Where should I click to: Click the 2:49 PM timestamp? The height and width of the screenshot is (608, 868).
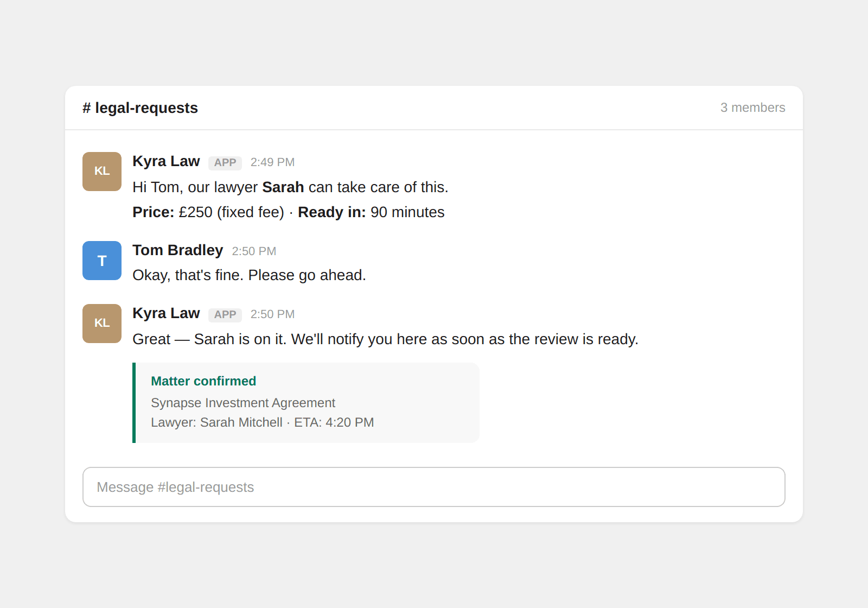point(272,162)
